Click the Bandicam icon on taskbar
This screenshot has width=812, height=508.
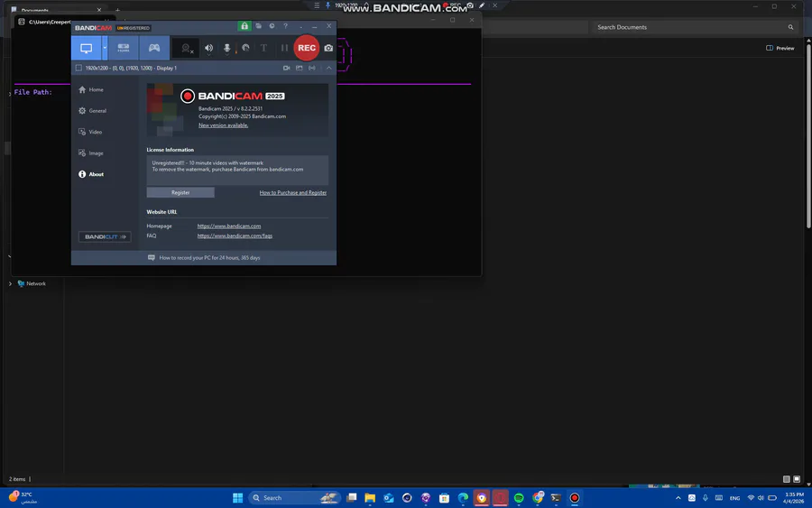[x=575, y=498]
